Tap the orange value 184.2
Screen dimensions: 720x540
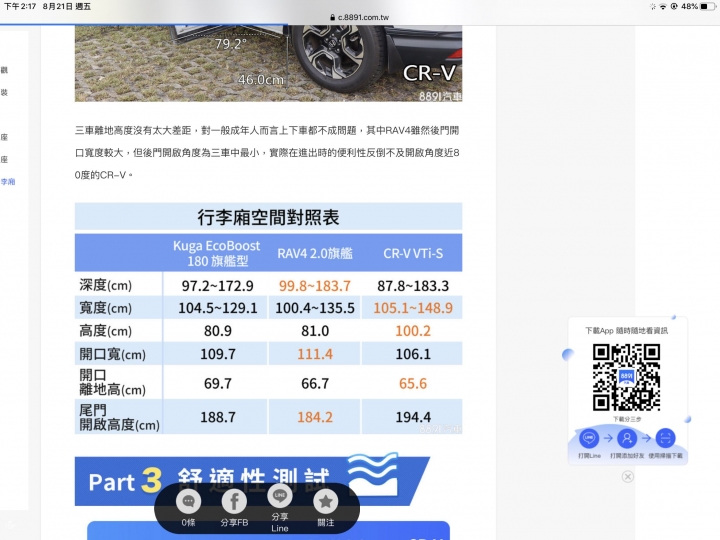[315, 417]
